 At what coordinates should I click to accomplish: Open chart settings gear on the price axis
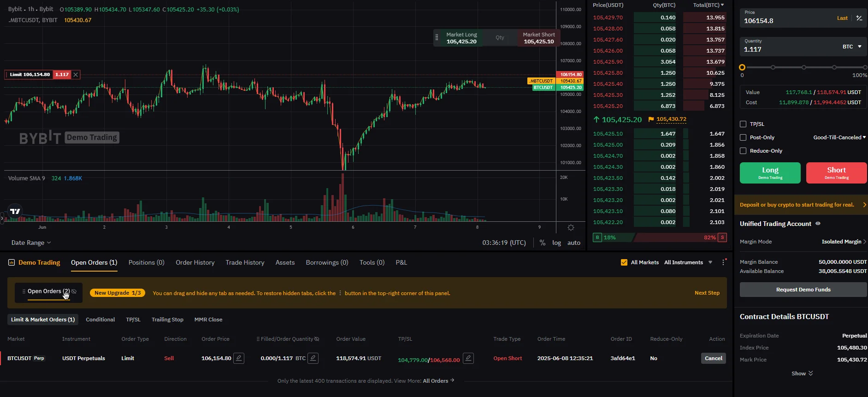coord(571,227)
